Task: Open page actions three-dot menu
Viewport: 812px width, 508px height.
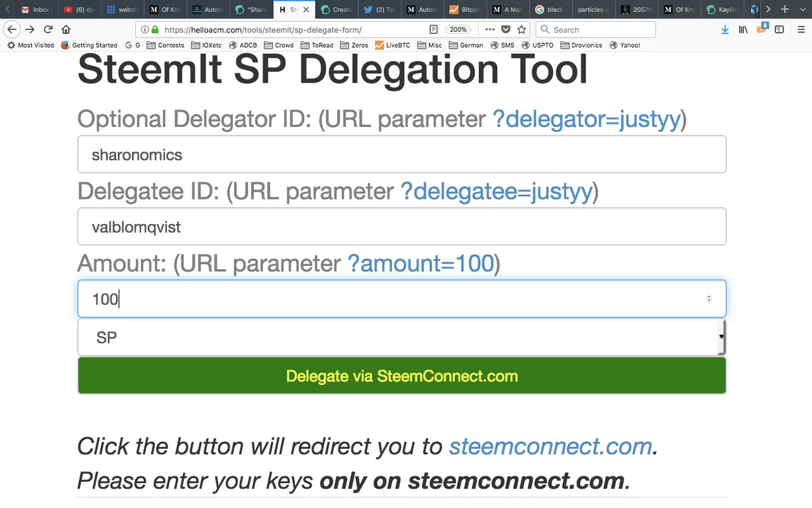Action: (490, 29)
